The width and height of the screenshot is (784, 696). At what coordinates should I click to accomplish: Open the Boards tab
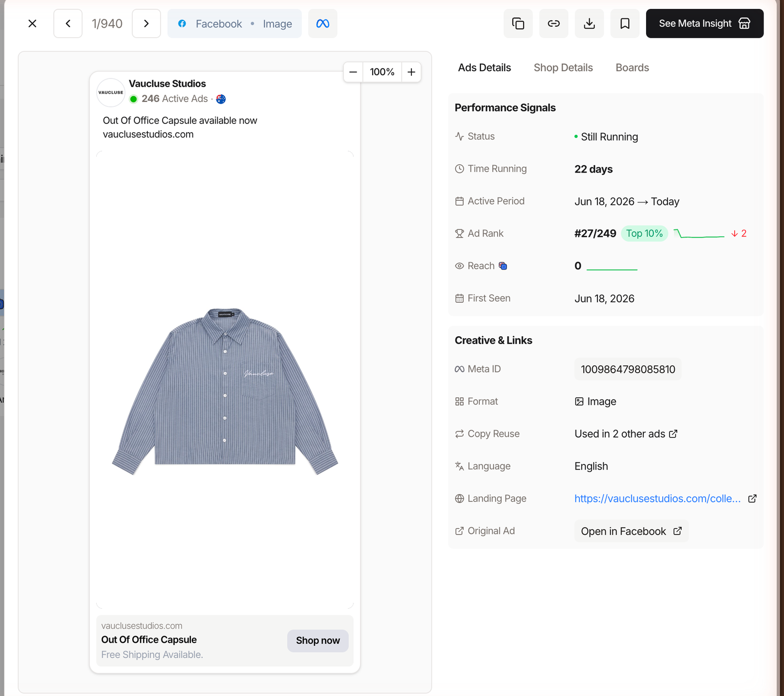coord(632,67)
